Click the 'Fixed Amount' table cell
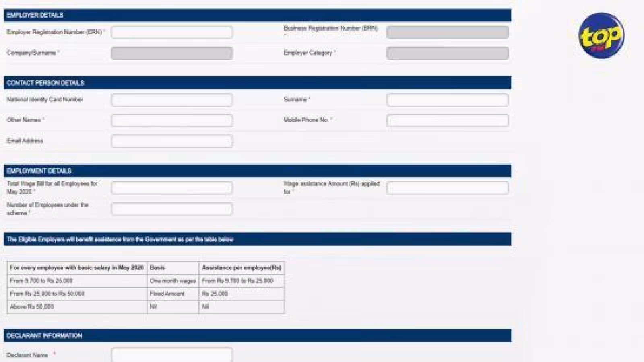This screenshot has width=644, height=362. tap(173, 294)
